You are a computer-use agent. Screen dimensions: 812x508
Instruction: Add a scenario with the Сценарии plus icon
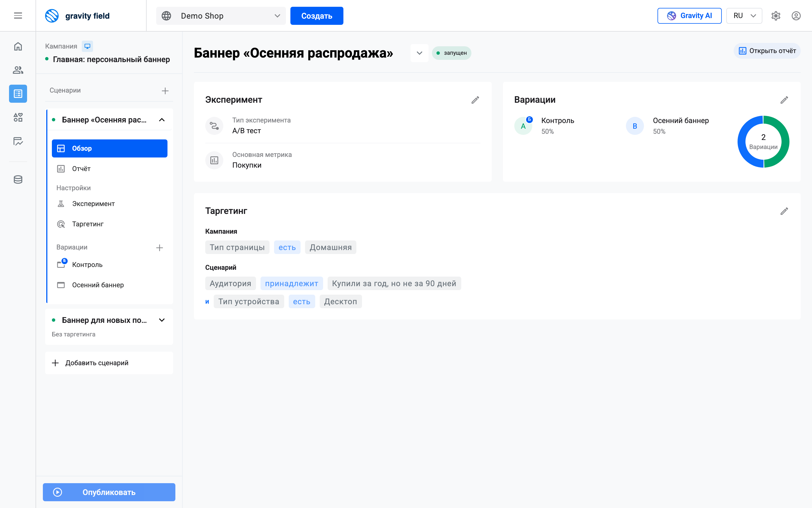165,91
